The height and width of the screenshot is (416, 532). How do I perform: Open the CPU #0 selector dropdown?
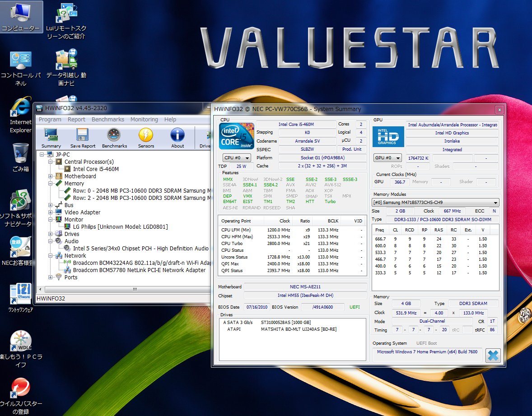pos(236,157)
